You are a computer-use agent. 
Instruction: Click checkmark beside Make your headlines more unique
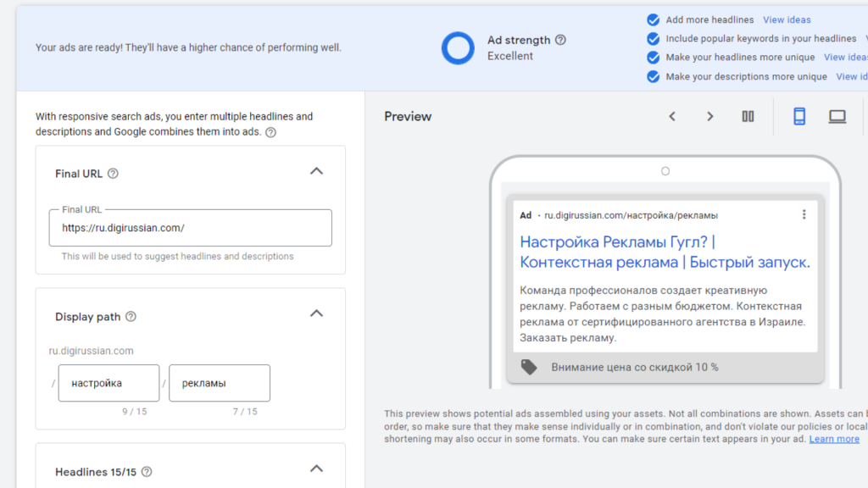[654, 58]
